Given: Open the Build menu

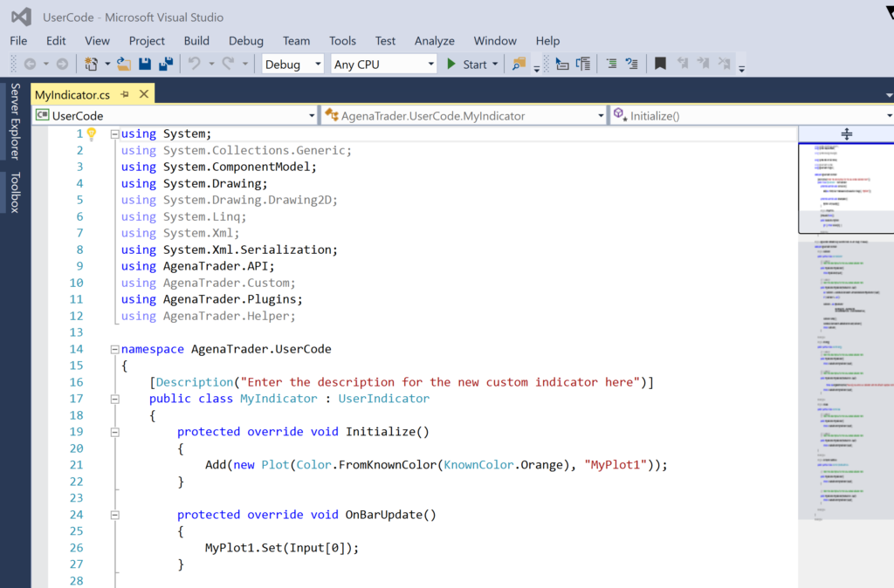Looking at the screenshot, I should (x=196, y=40).
